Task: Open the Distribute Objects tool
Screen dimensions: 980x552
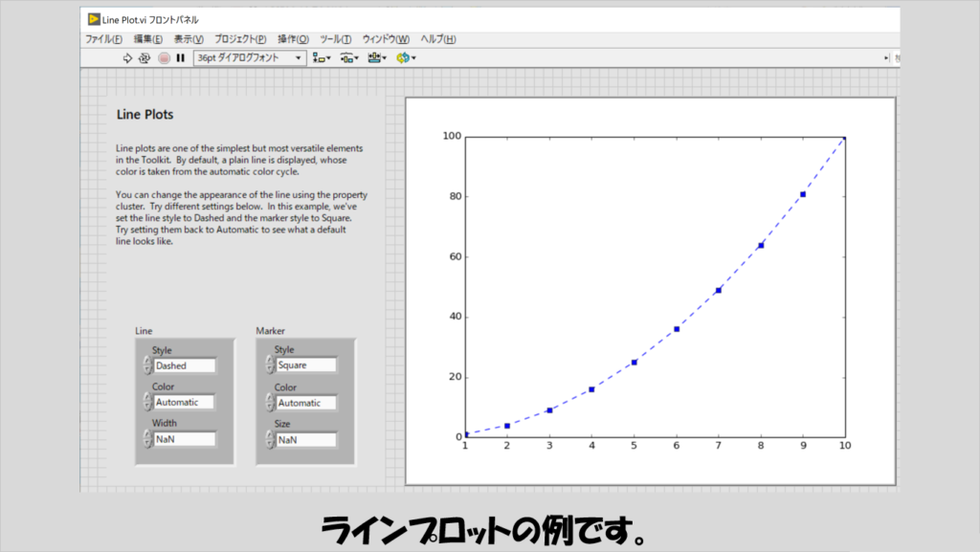Action: [x=348, y=58]
